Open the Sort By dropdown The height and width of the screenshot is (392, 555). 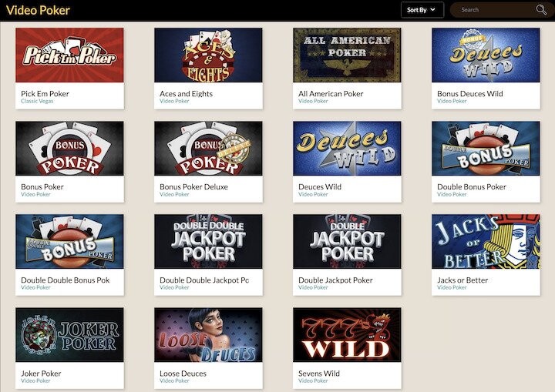click(x=422, y=10)
